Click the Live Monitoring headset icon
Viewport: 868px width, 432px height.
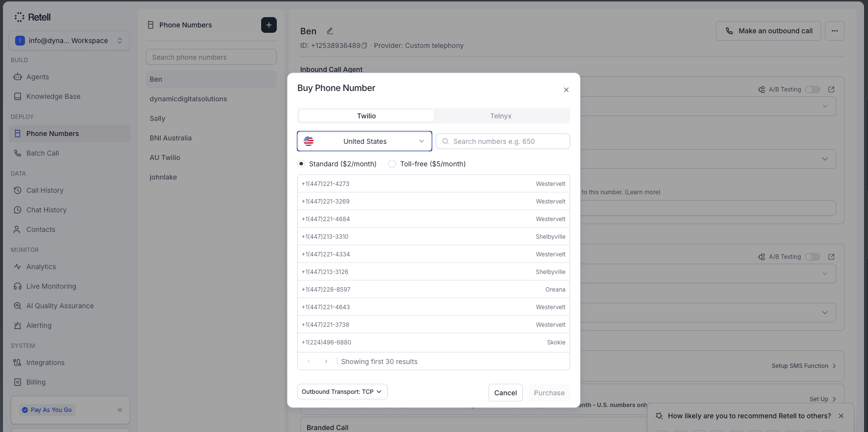click(x=18, y=286)
